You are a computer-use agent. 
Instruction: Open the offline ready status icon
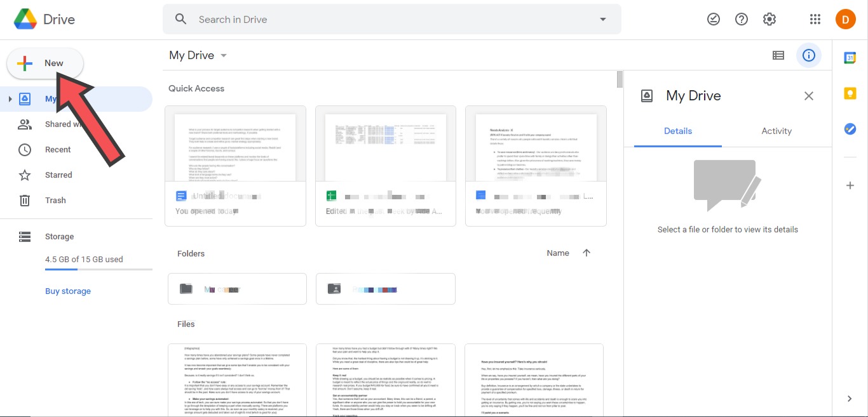point(714,20)
